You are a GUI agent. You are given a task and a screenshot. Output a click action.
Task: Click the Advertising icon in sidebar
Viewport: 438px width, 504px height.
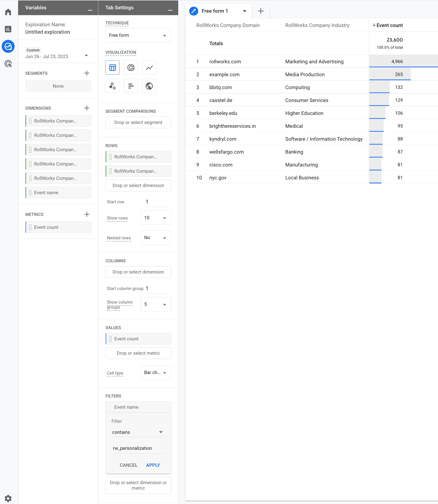click(x=8, y=64)
